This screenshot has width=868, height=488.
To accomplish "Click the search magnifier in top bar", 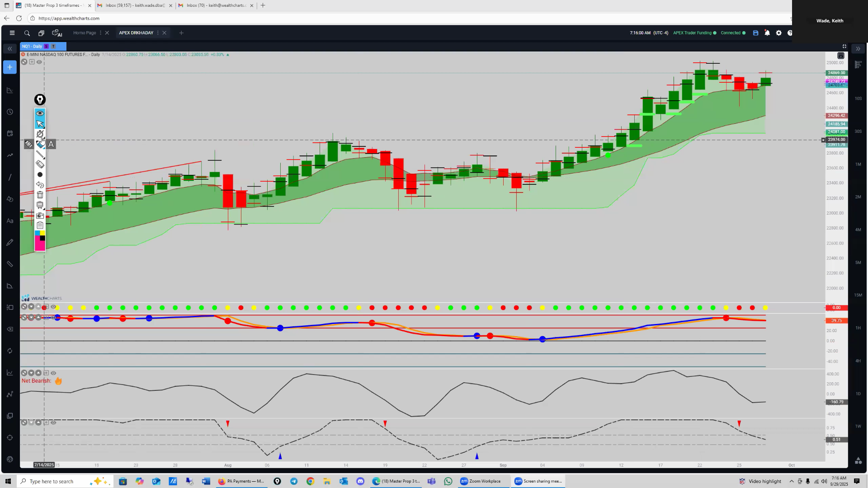I will [27, 33].
